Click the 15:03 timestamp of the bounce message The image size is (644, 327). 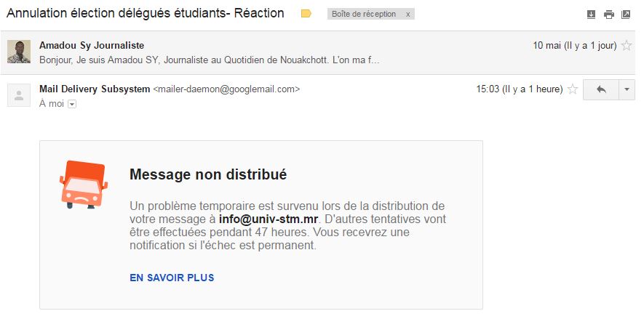[488, 89]
